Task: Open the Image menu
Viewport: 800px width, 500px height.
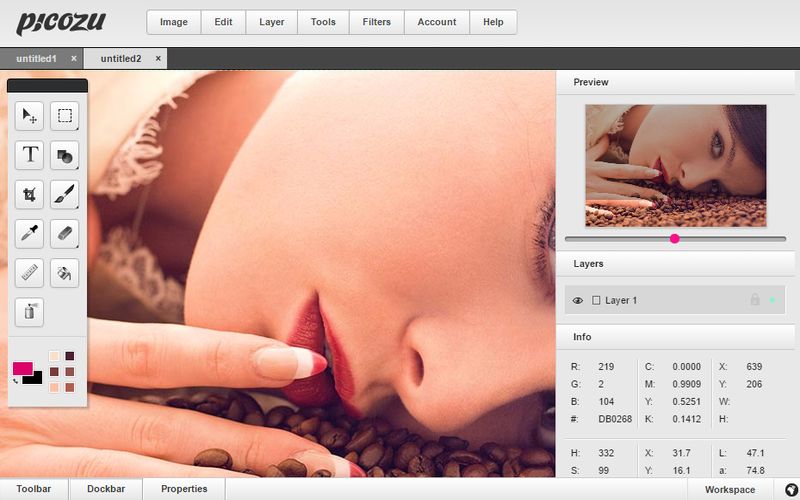Action: (173, 22)
